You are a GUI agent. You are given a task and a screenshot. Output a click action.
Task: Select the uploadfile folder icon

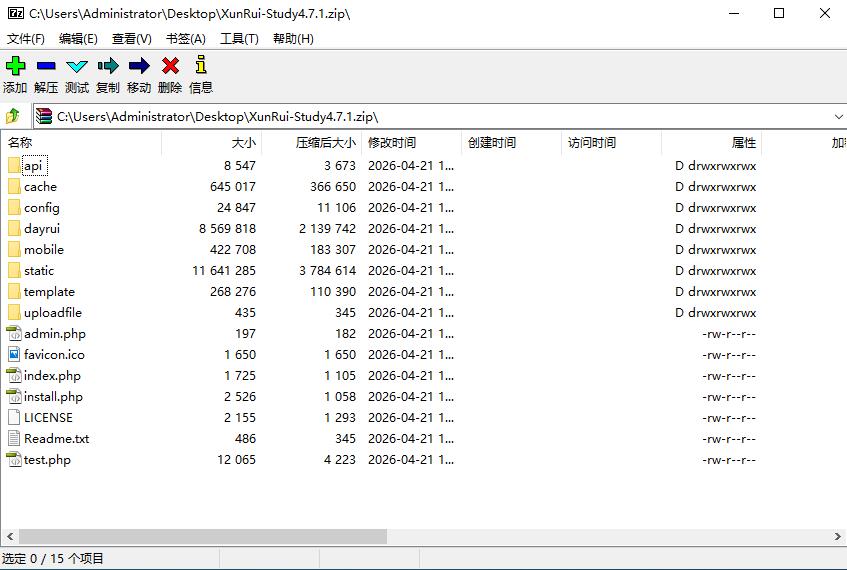coord(14,313)
